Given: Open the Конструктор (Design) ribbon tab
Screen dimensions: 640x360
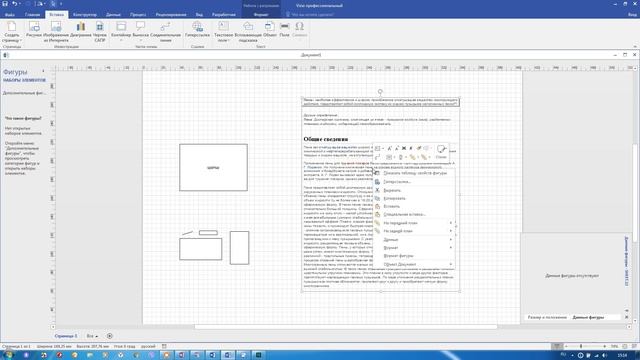Looking at the screenshot, I should (x=85, y=14).
